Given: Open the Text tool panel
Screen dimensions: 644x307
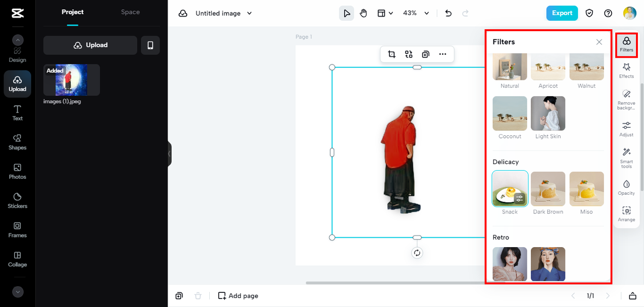Looking at the screenshot, I should tap(17, 113).
